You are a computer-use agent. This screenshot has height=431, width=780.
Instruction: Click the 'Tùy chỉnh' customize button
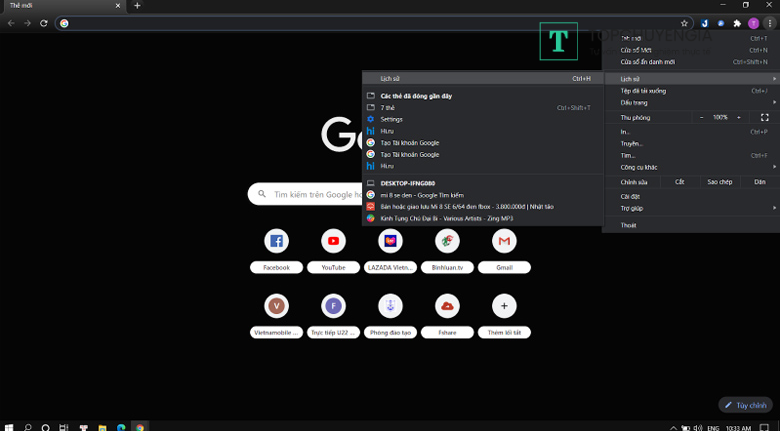[x=745, y=405]
